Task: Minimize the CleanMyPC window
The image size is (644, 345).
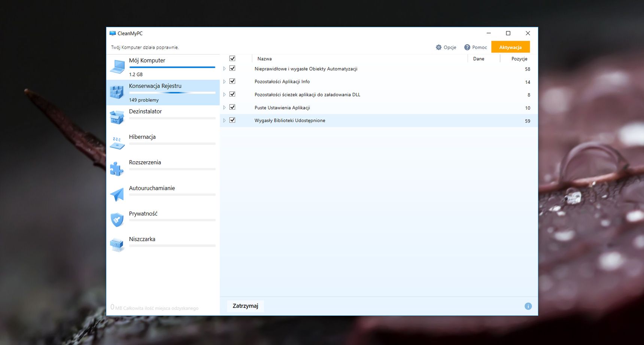Action: 489,33
